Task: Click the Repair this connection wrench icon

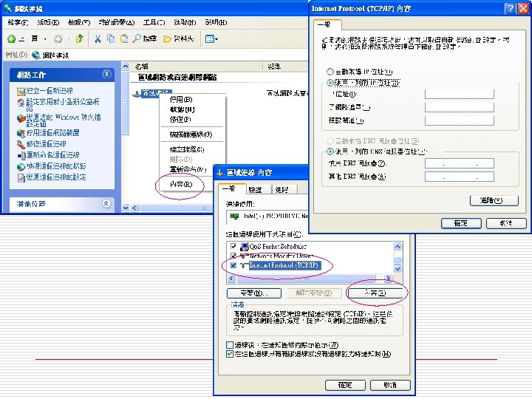Action: coord(21,144)
